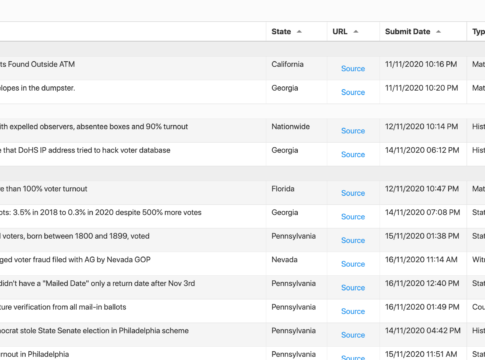Screen dimensions: 485x360
Task: Select the "Found Outside ATM" title cell
Action: [x=37, y=64]
